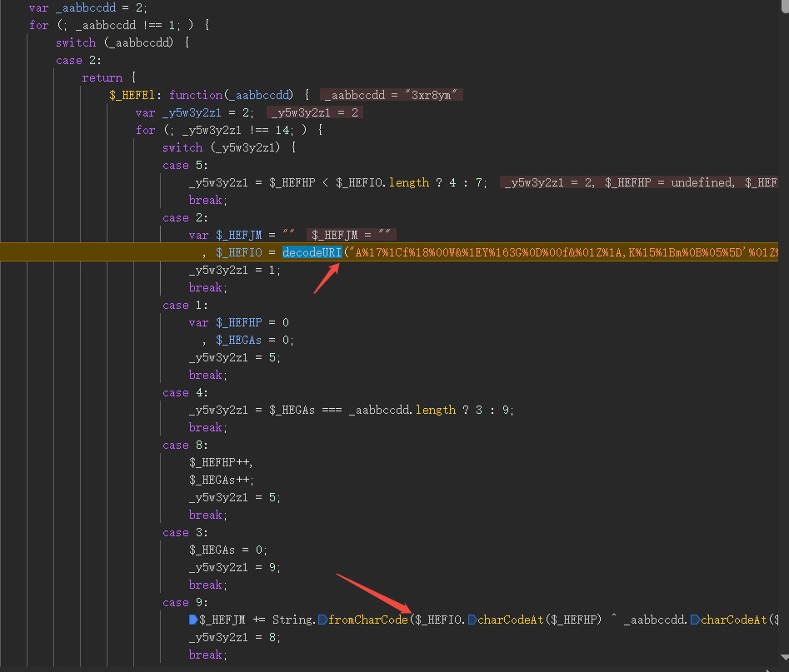Screen dimensions: 789x672
Task: Click the line _y5w3y2z1 = 1;
Action: pyautogui.click(x=234, y=270)
